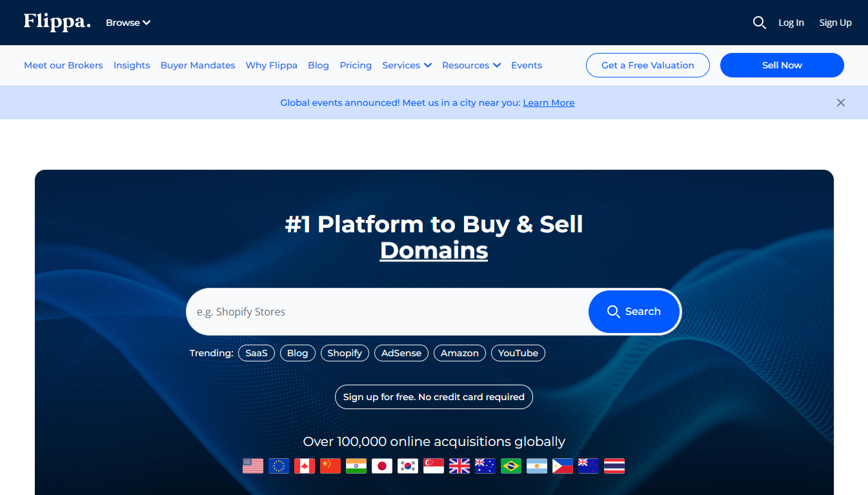
Task: Click the Brazil flag icon
Action: click(511, 466)
